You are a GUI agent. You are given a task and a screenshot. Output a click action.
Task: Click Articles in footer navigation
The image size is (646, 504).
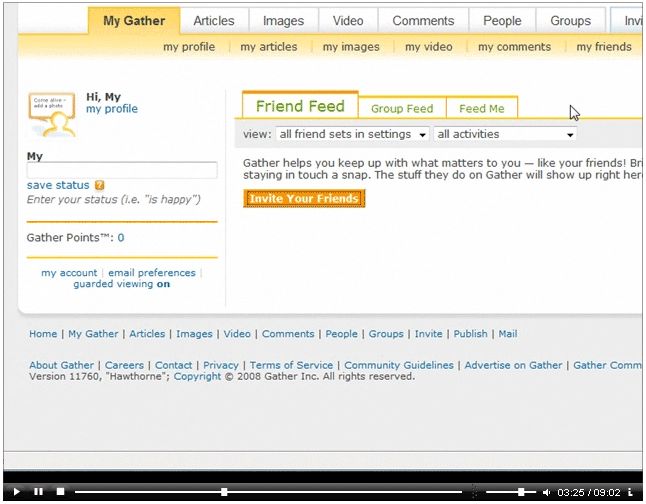[147, 334]
